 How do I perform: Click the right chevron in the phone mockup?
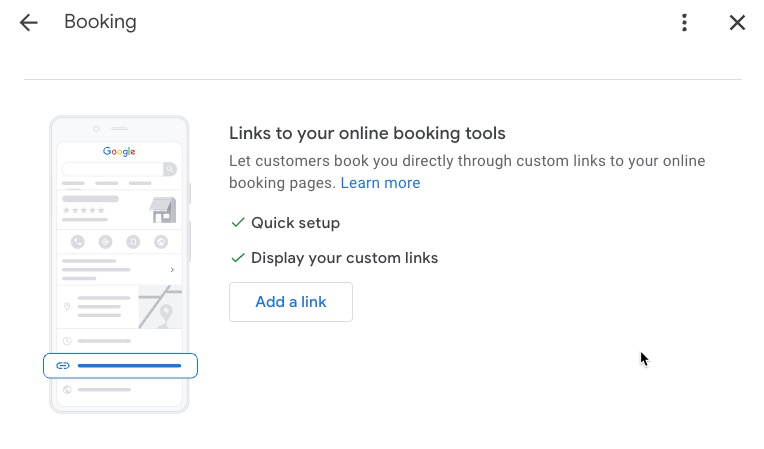(x=172, y=270)
